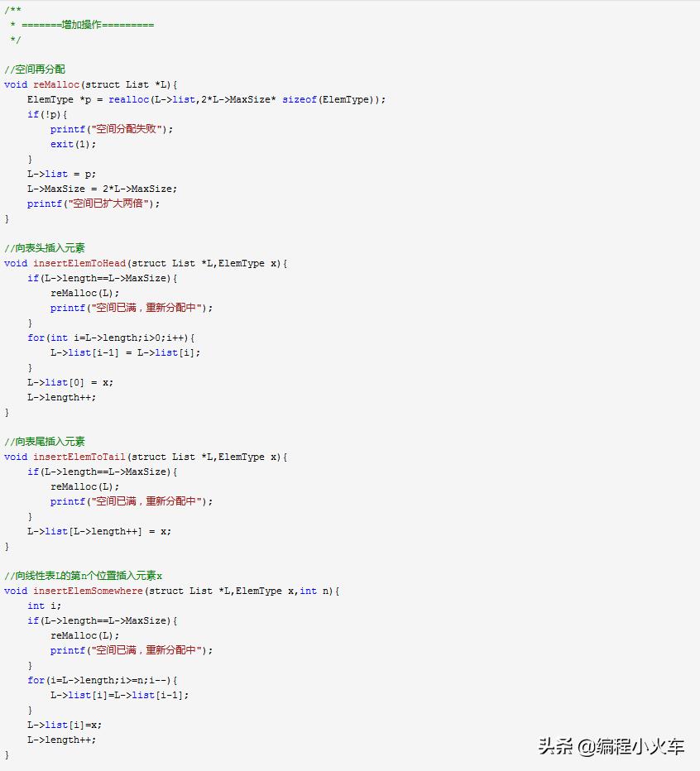Select the 'void insertElemSomewhere' declaration line
700x771 pixels.
click(x=171, y=591)
